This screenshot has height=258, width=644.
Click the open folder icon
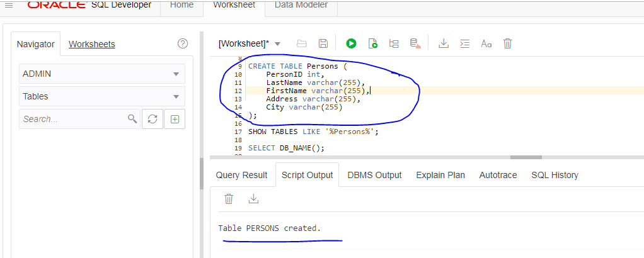pyautogui.click(x=302, y=43)
